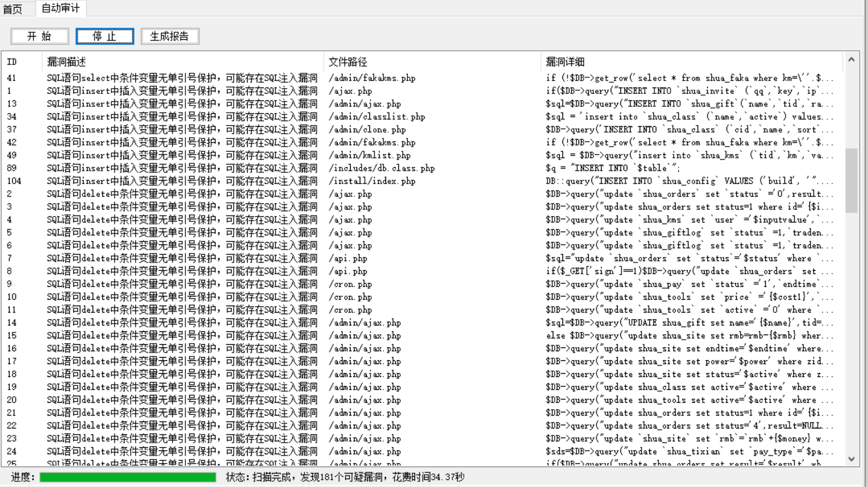Image resolution: width=868 pixels, height=487 pixels.
Task: Select the /admin/clone.php file path
Action: coord(367,129)
